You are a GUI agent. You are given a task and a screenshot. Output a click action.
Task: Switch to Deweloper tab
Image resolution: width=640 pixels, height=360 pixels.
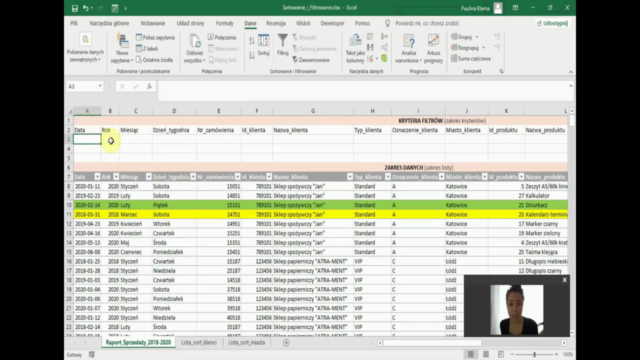[332, 23]
